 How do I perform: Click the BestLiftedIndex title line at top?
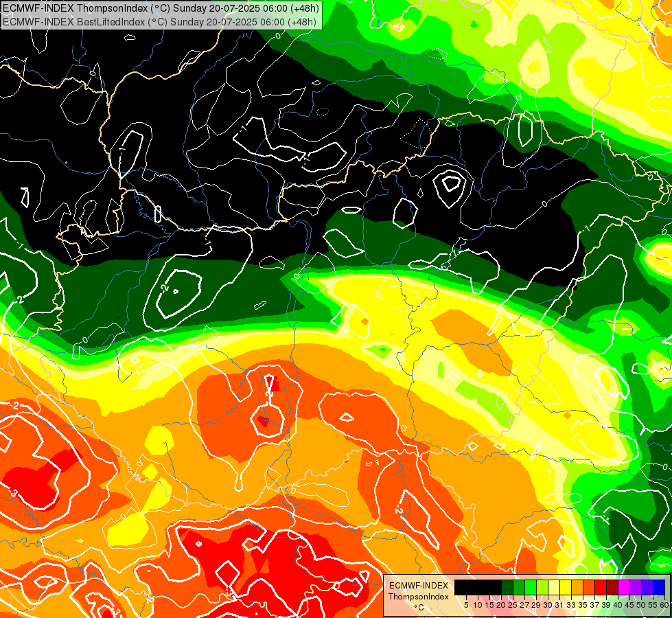coord(159,22)
